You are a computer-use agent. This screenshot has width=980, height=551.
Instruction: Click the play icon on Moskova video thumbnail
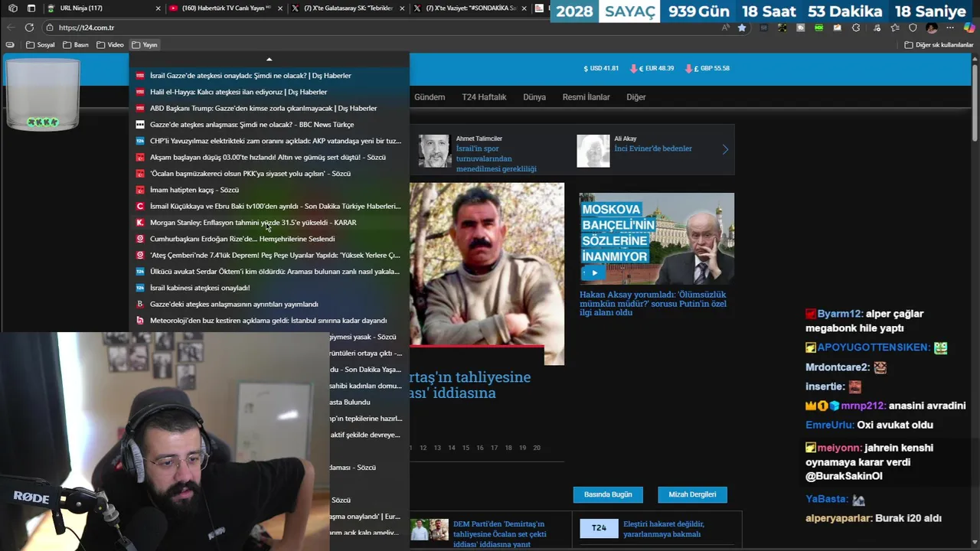point(594,273)
